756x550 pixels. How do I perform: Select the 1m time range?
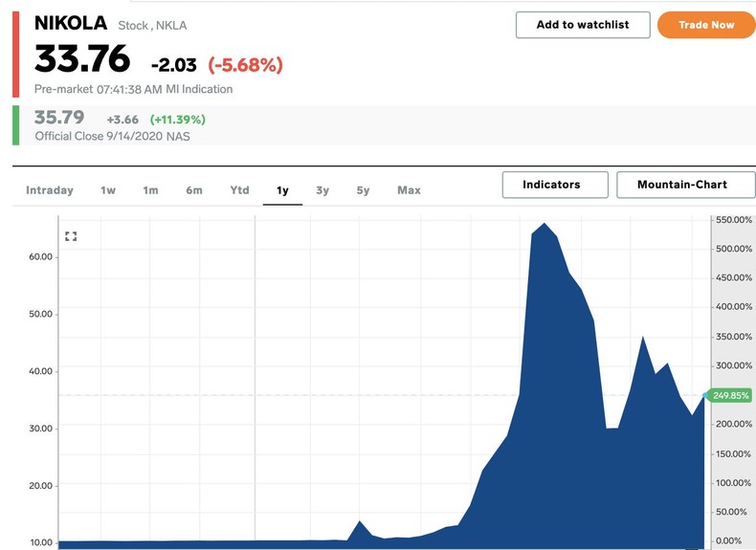click(150, 190)
